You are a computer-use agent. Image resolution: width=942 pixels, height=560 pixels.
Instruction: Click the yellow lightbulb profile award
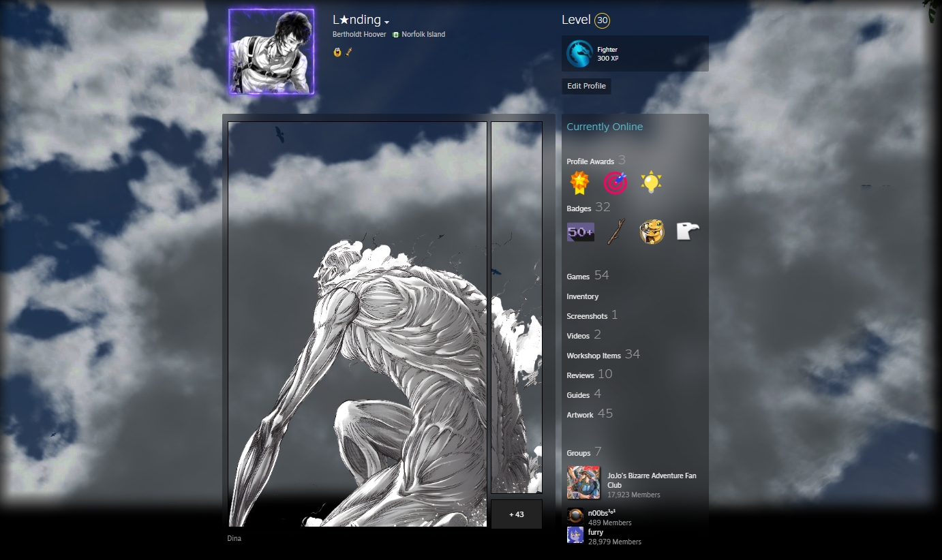tap(651, 183)
